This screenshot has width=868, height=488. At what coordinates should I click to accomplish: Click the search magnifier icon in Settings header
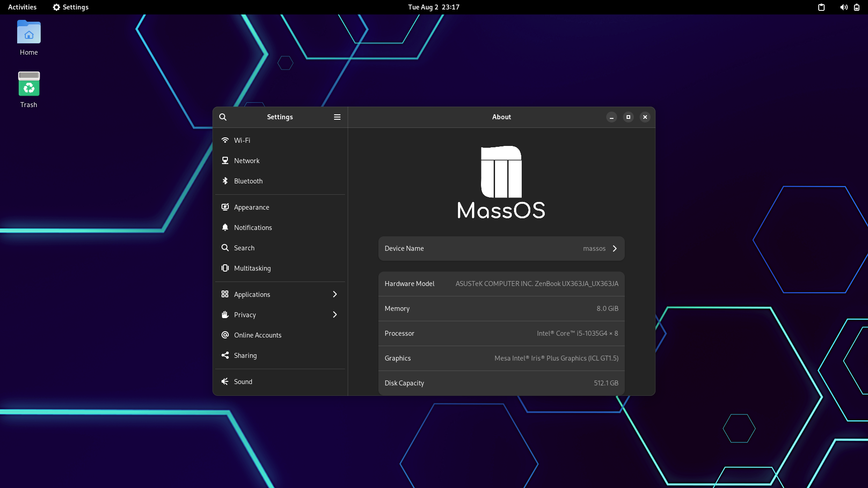pyautogui.click(x=223, y=117)
